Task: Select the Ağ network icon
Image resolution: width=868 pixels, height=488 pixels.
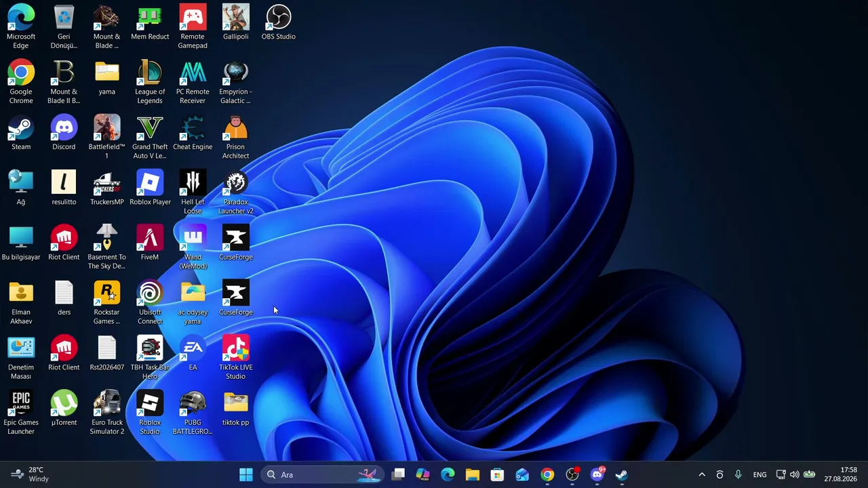Action: pyautogui.click(x=21, y=188)
